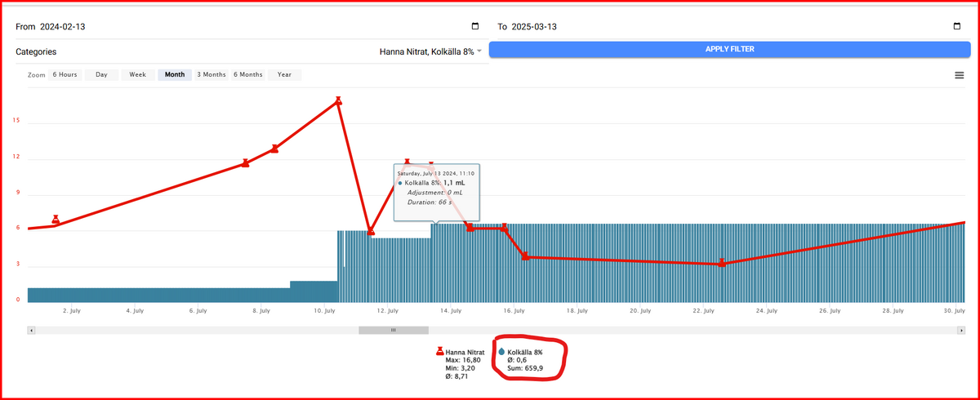The height and width of the screenshot is (400, 980).
Task: Expand the Categories dropdown arrow
Action: pyautogui.click(x=480, y=51)
